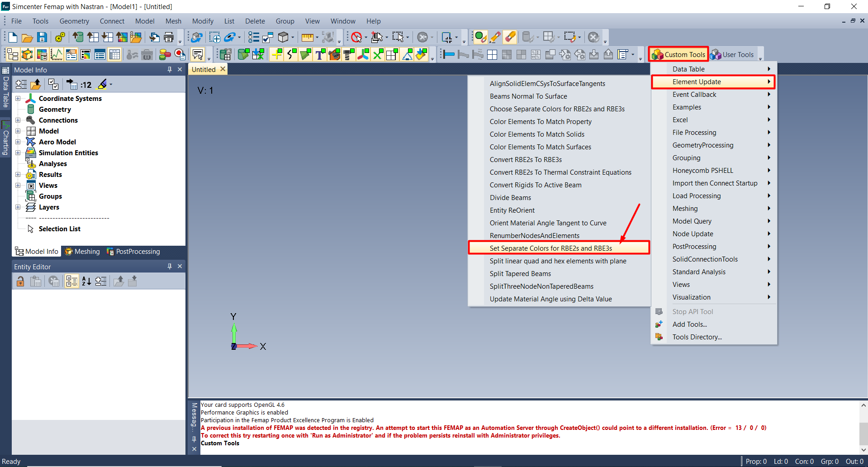Viewport: 868px width, 467px height.
Task: Select Add Tools... entry
Action: click(x=714, y=324)
